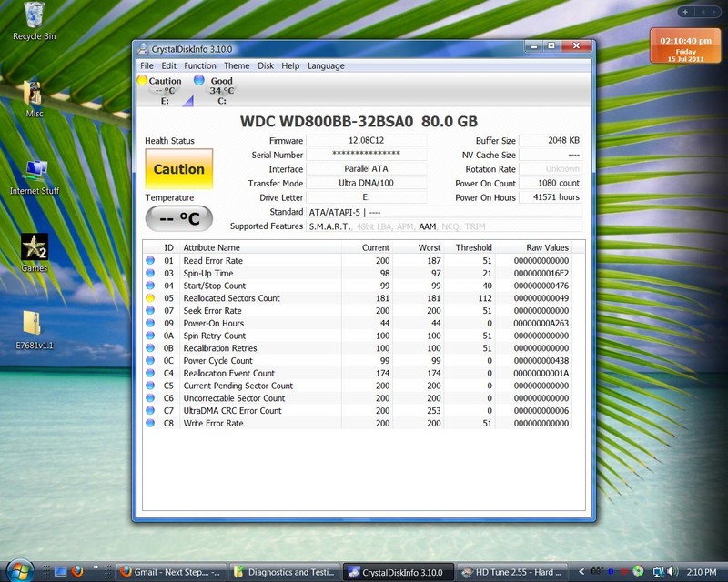This screenshot has width=728, height=582.
Task: Select the Uncorrectable Sector Count row
Action: pyautogui.click(x=358, y=398)
